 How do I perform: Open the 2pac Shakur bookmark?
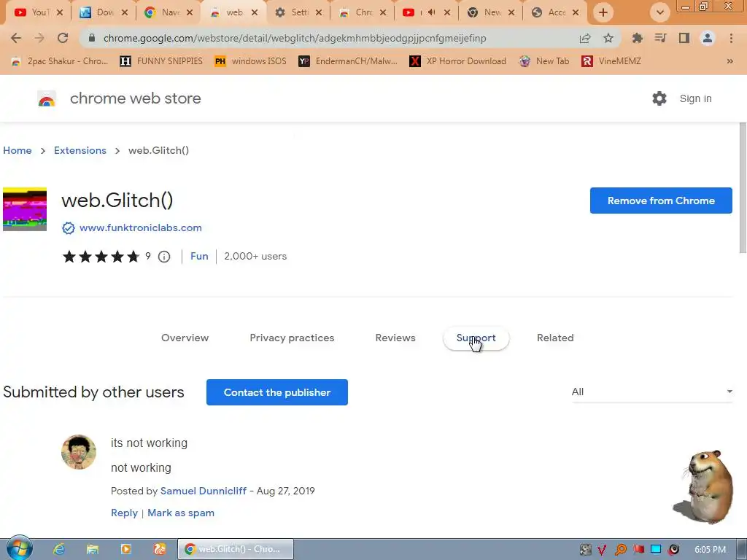click(x=60, y=61)
